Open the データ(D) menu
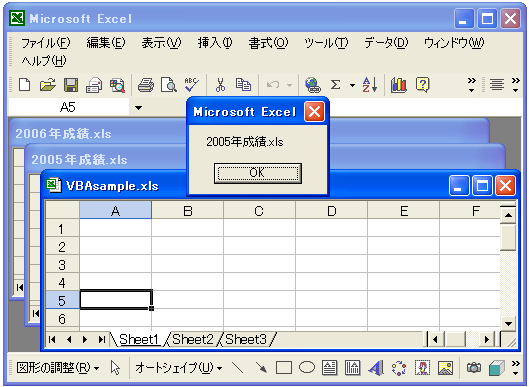 pos(386,43)
